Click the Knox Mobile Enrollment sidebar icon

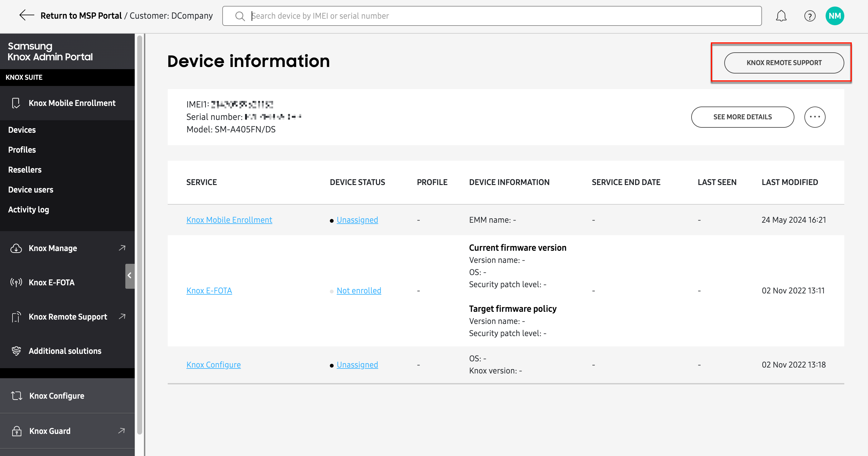pos(16,103)
